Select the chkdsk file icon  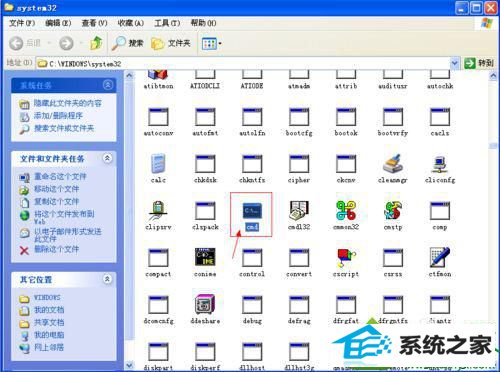click(205, 164)
